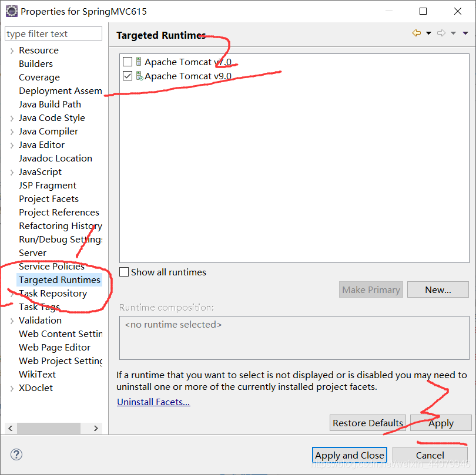Screen dimensions: 476x475
Task: Select Targeted Runtimes in the tree
Action: [59, 279]
